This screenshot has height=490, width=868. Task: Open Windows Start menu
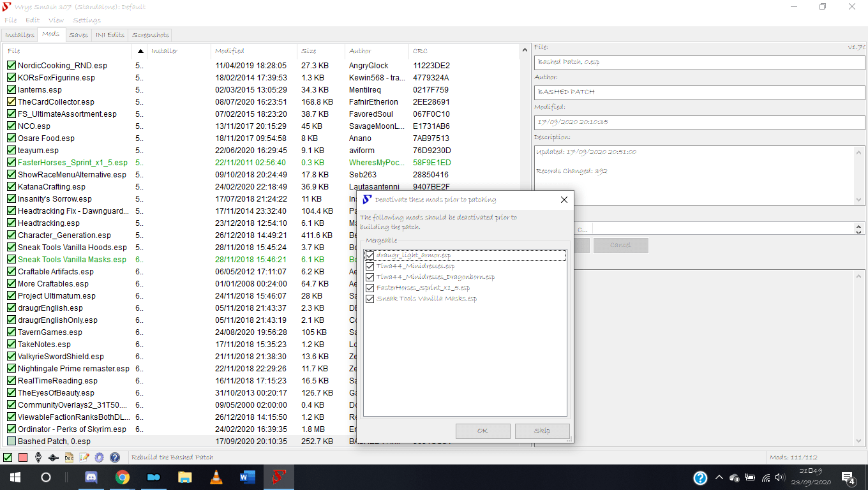tap(15, 477)
